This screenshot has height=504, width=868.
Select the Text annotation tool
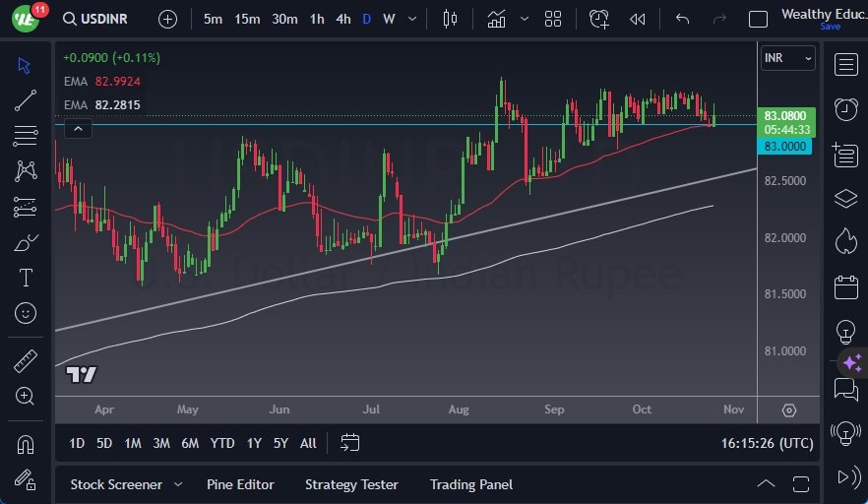26,278
